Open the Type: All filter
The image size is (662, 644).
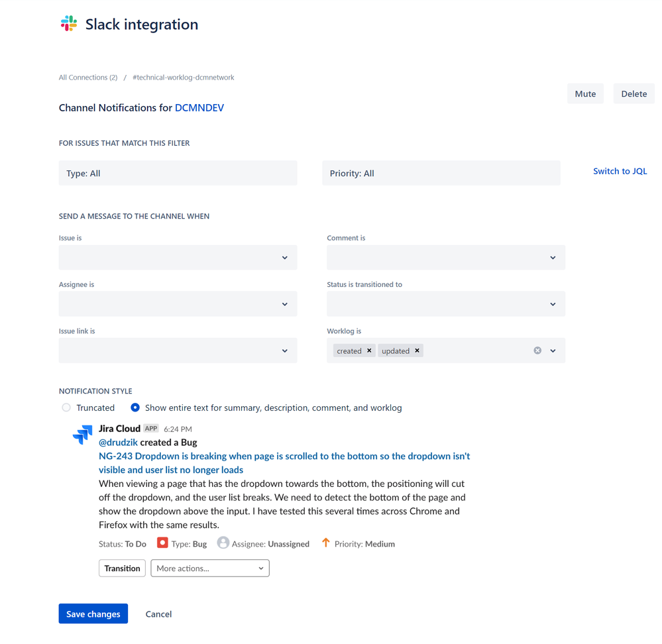[178, 173]
